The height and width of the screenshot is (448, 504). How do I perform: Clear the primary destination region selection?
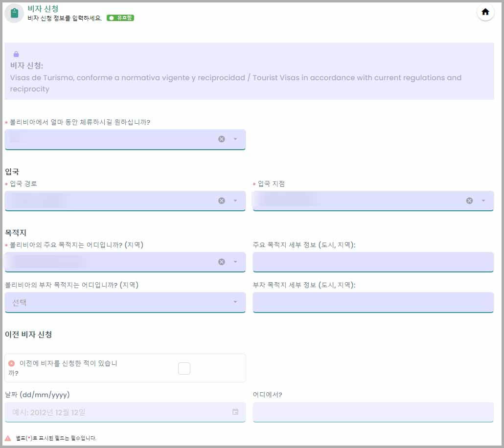coord(223,262)
